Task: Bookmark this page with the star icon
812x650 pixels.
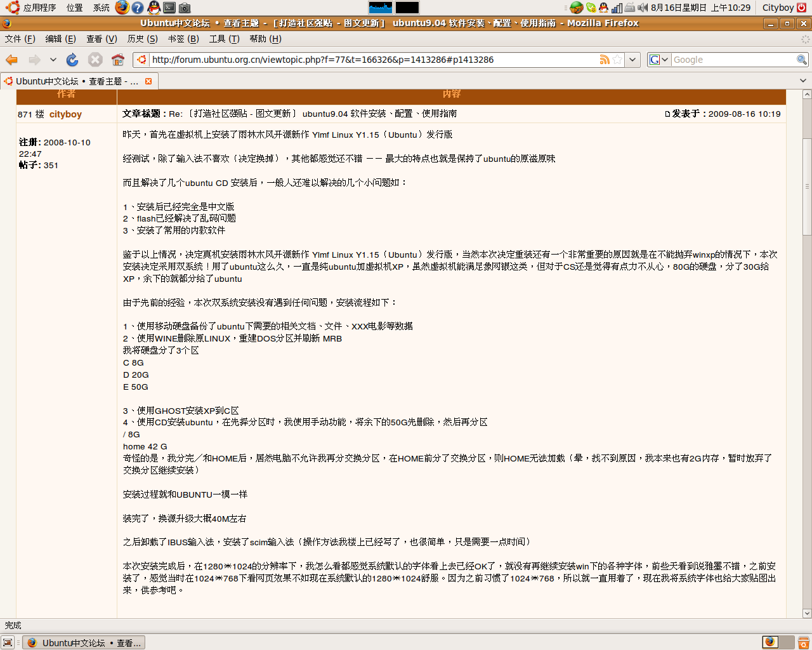Action: pos(617,60)
